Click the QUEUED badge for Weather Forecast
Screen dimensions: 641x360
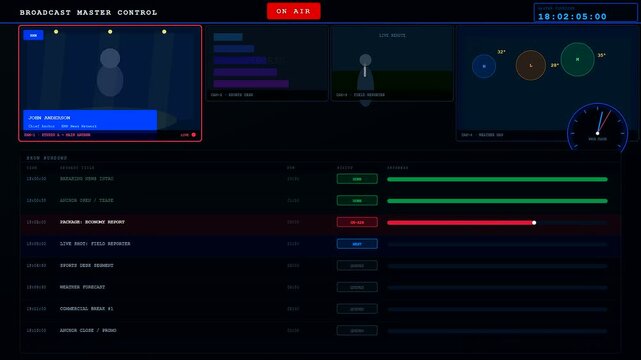tap(357, 287)
